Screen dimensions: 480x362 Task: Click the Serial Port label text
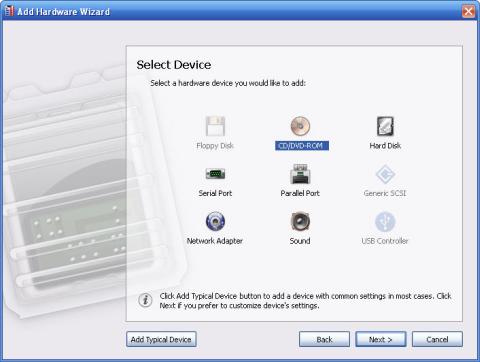[215, 193]
